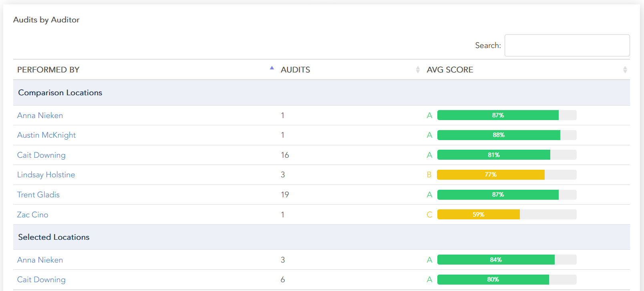
Task: Click the Selected Locations group header
Action: (x=54, y=237)
